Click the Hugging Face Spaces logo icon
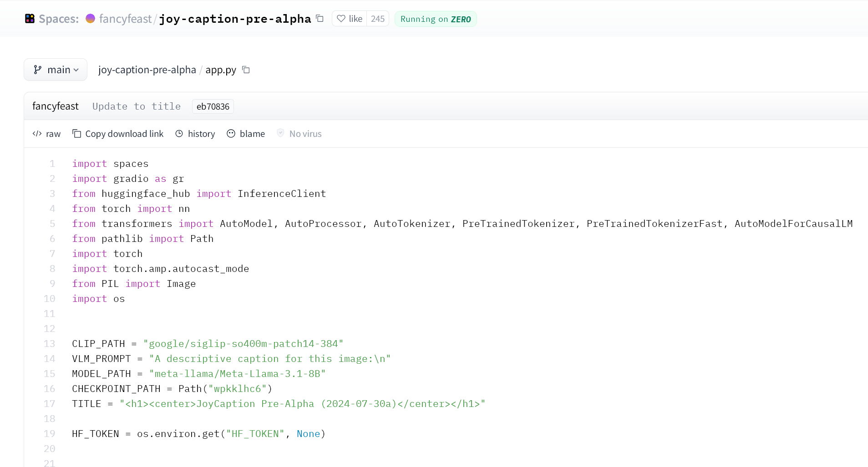868x467 pixels. tap(30, 19)
